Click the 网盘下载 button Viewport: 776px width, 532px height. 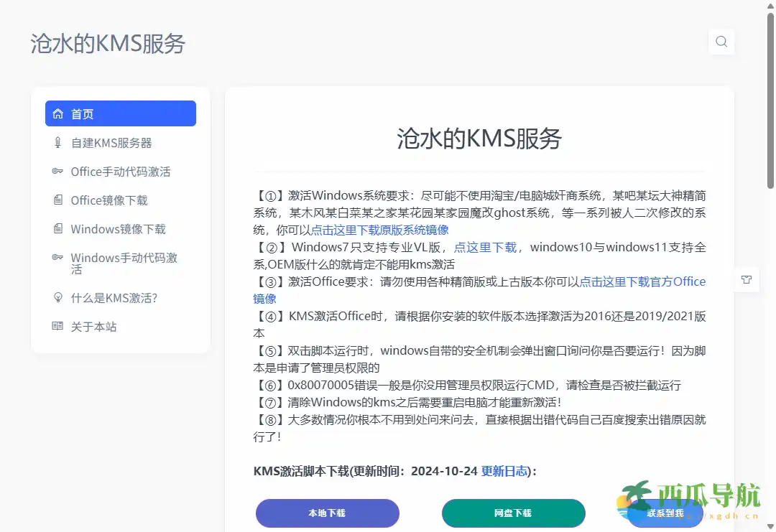click(513, 513)
